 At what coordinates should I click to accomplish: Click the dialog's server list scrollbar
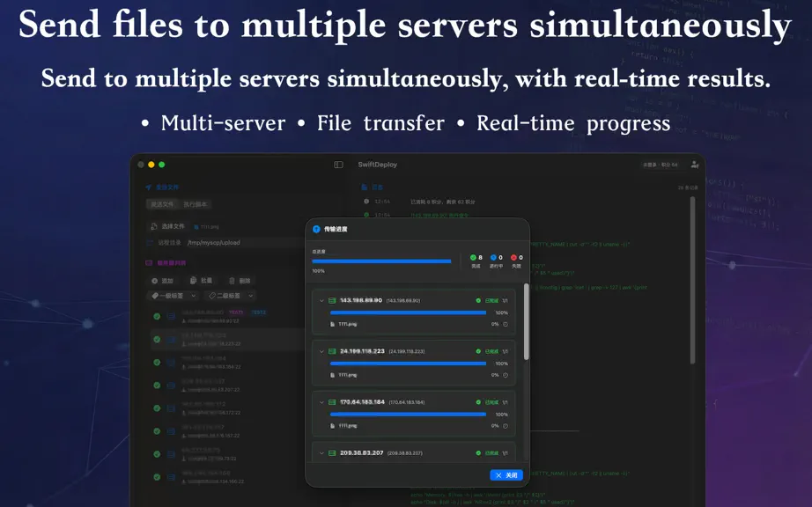pos(526,321)
